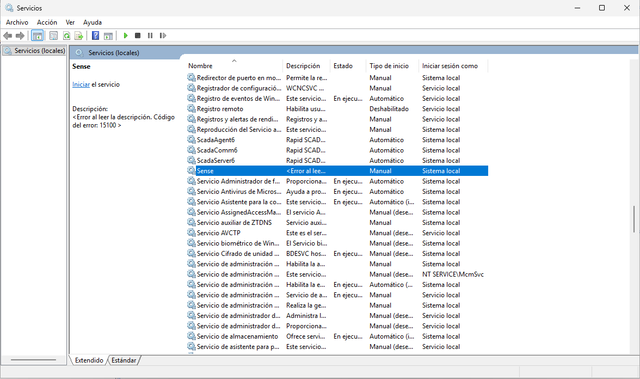Select the ScadaAgent6 service name
640x379 pixels.
point(216,140)
